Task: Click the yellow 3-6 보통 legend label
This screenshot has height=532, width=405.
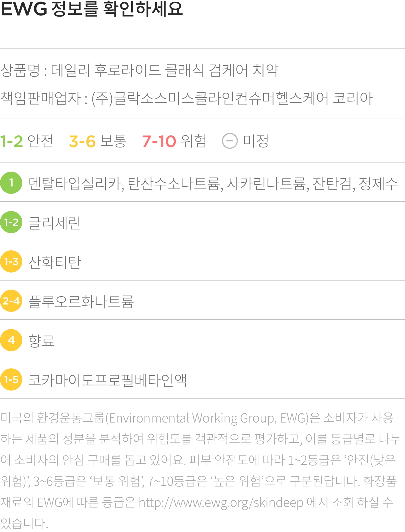Action: point(98,141)
